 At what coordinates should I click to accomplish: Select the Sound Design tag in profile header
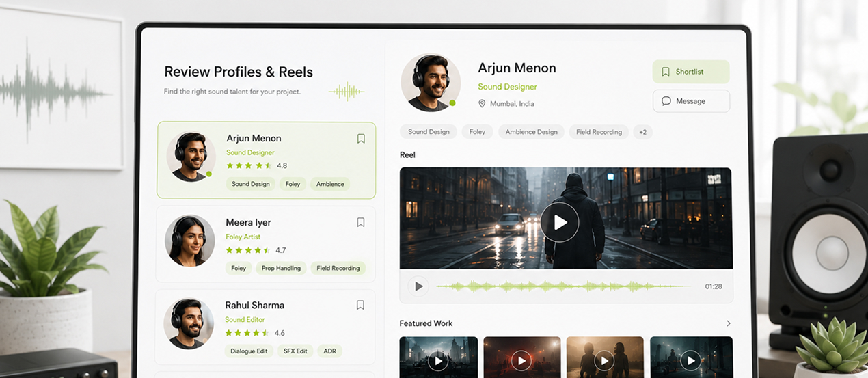point(429,132)
